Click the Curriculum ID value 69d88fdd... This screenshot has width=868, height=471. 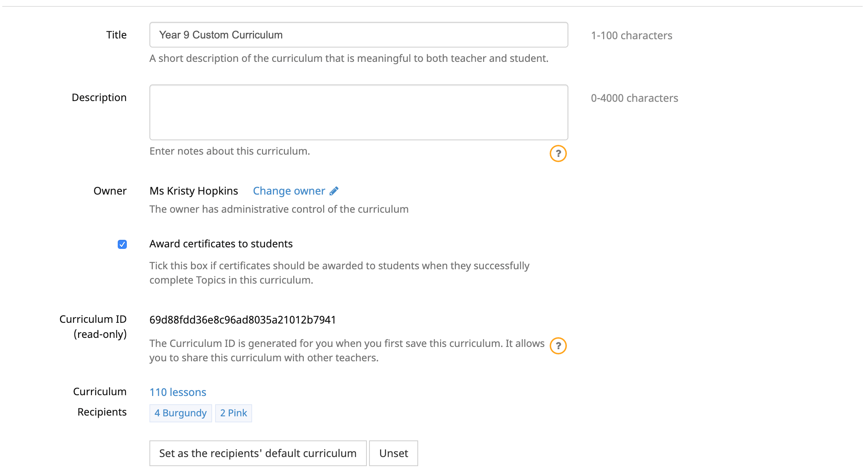coord(242,320)
